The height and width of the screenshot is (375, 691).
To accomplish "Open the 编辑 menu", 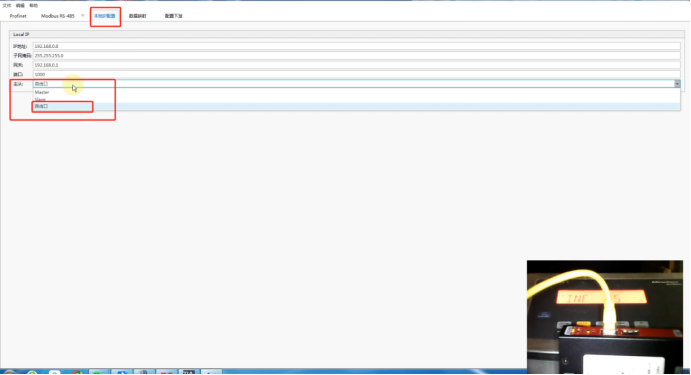I will [20, 6].
